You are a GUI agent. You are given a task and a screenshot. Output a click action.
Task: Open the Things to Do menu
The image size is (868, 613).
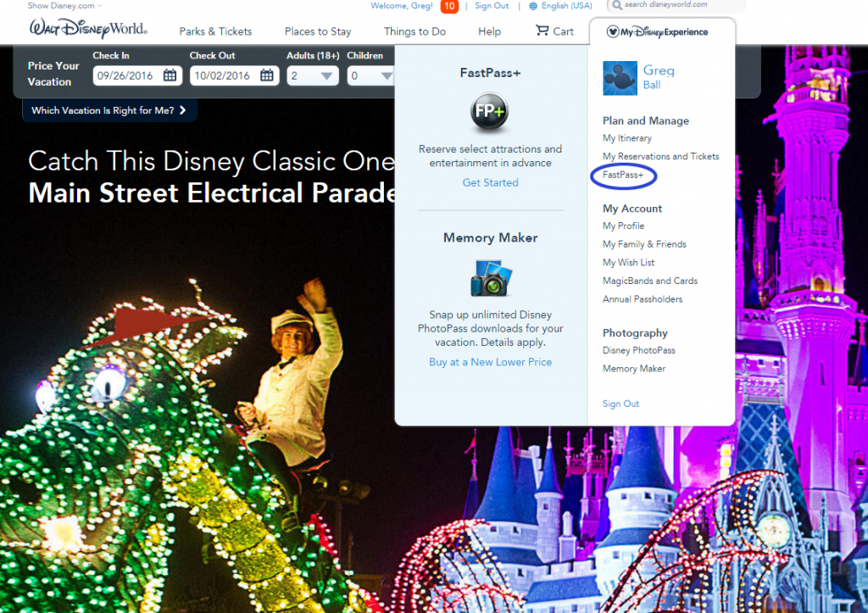415,31
